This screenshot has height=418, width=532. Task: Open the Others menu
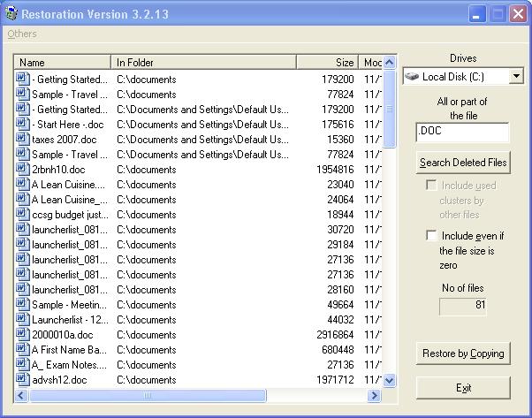pos(22,34)
